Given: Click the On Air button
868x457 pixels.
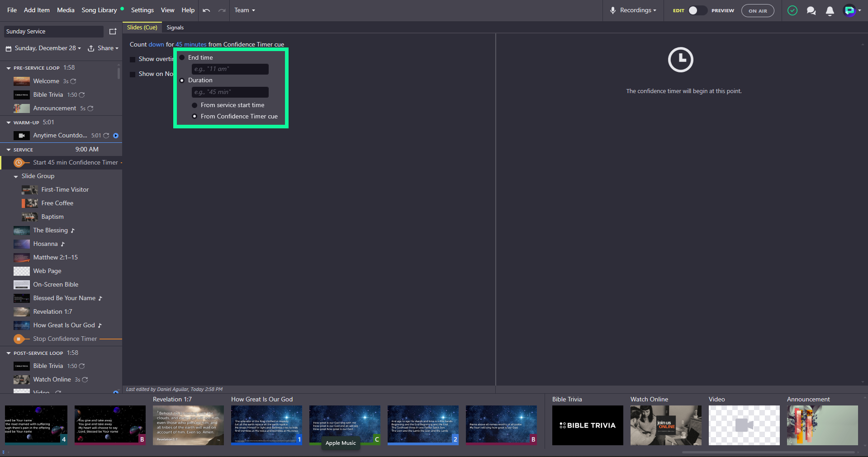Looking at the screenshot, I should (x=757, y=11).
